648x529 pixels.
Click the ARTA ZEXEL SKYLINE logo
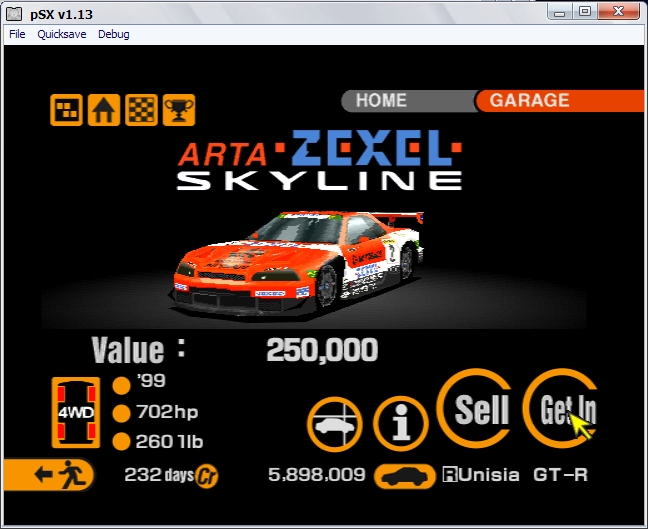pos(319,160)
